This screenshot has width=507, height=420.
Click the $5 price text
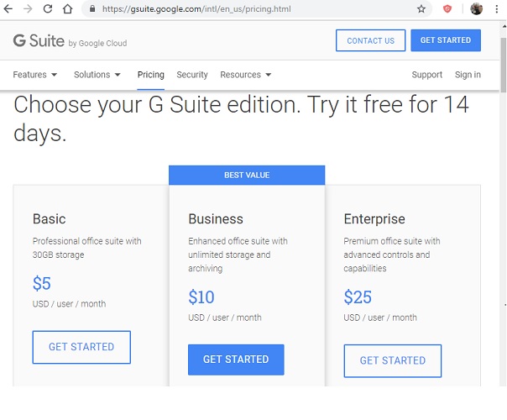[x=42, y=283]
